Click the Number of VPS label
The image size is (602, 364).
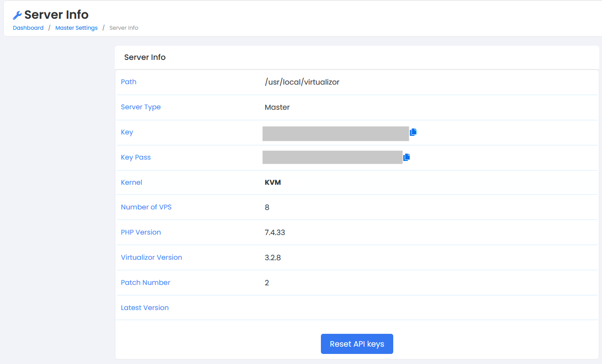tap(146, 207)
